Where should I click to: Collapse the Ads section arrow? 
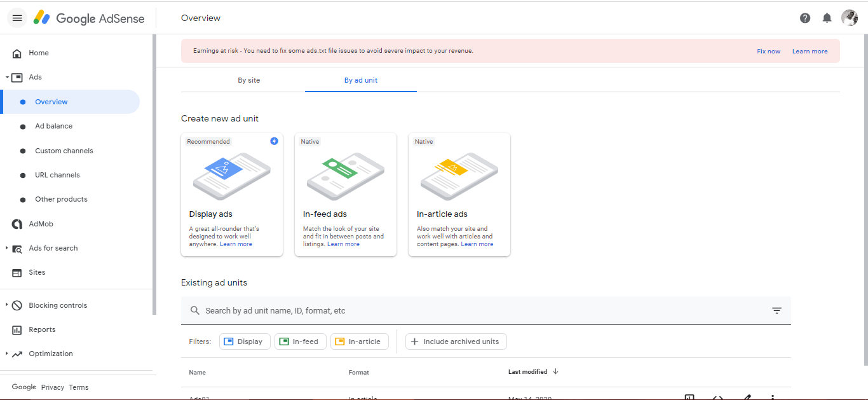7,78
